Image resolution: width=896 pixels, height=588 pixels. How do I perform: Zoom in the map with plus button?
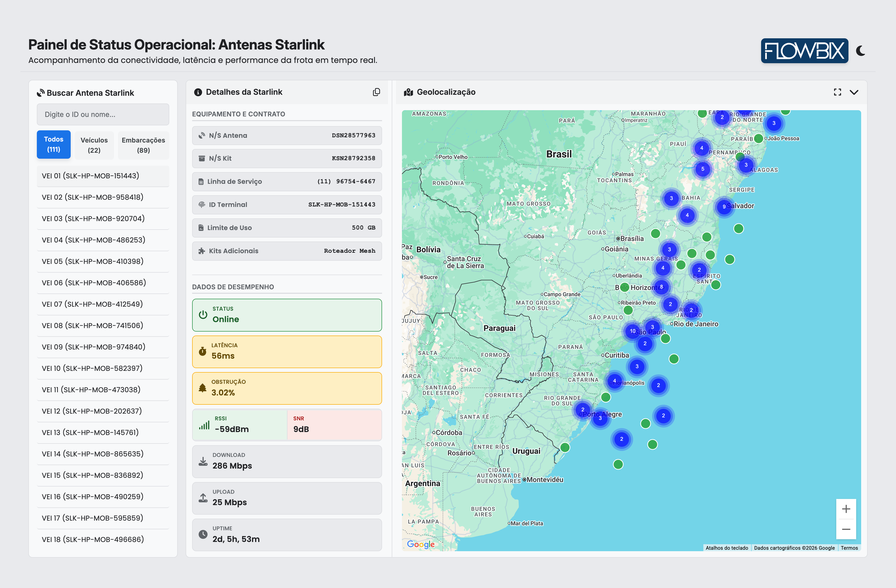point(846,509)
